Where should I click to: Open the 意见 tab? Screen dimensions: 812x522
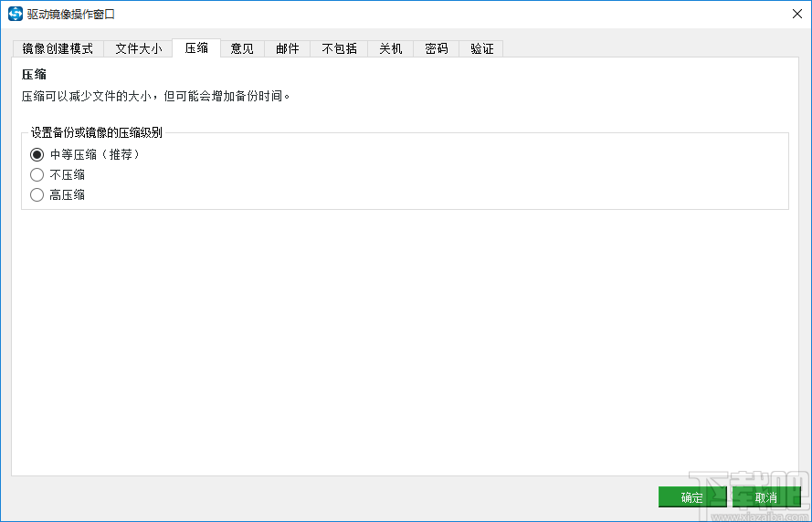point(242,48)
